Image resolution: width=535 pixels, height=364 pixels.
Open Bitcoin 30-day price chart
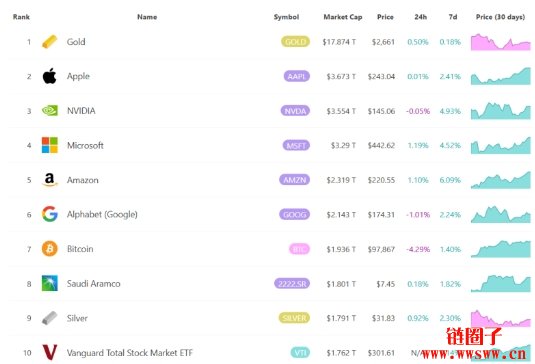click(501, 249)
